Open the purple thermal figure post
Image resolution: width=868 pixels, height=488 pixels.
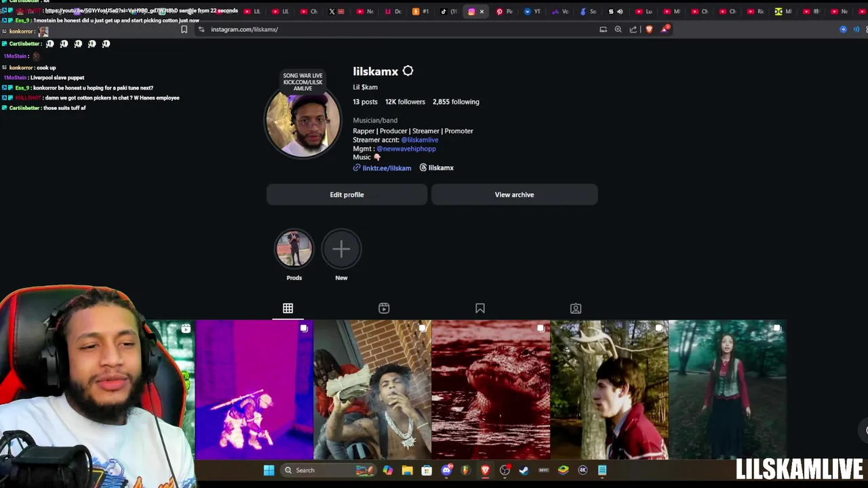pos(254,390)
